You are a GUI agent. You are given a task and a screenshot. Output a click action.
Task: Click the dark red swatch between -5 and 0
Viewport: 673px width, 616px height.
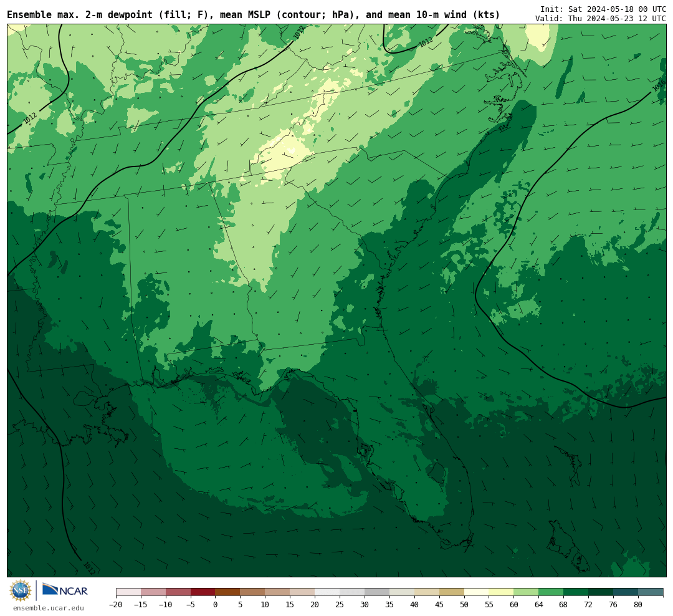[x=203, y=592]
